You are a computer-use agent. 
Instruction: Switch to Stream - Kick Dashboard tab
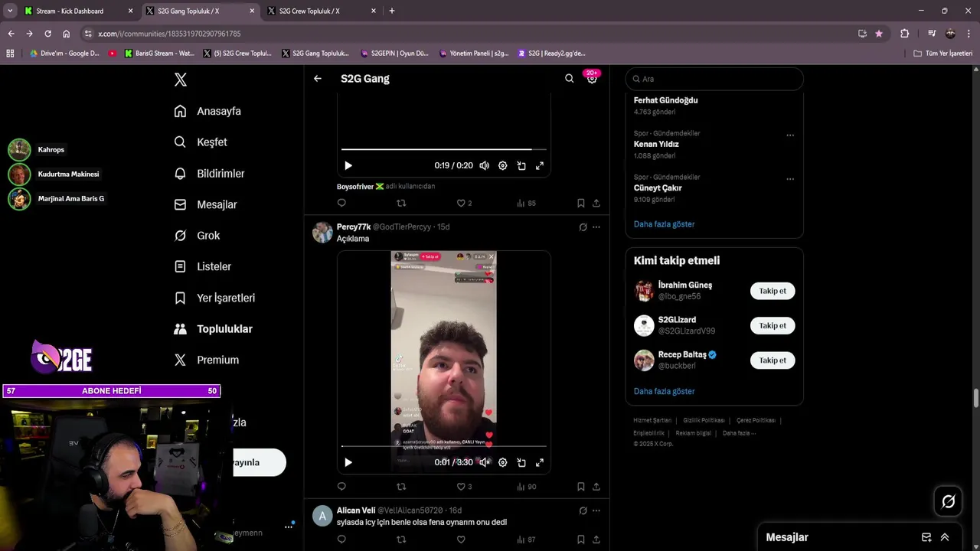[78, 11]
